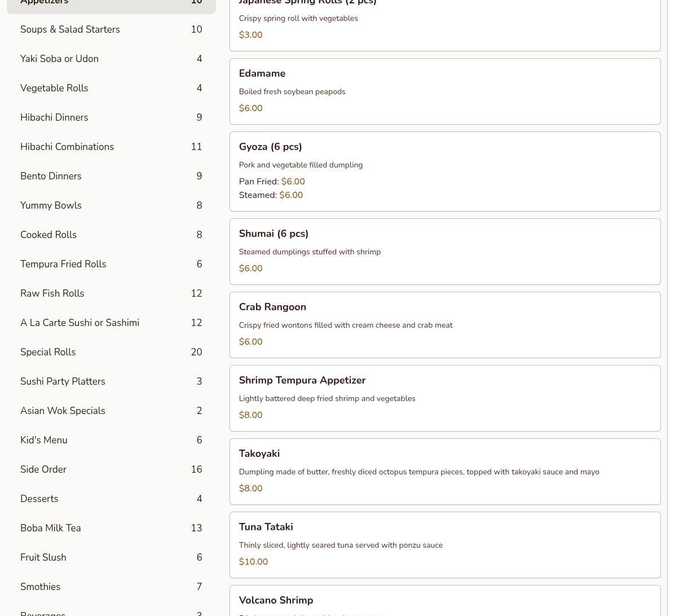Go to Sushi Party Platters category
Viewport: 679px width, 616px height.
[x=111, y=381]
